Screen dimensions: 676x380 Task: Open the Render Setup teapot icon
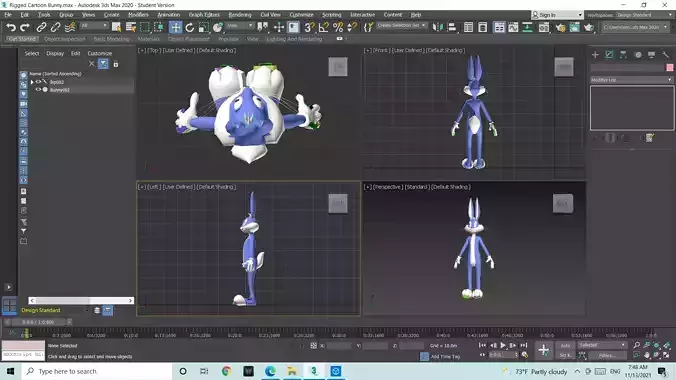click(560, 28)
